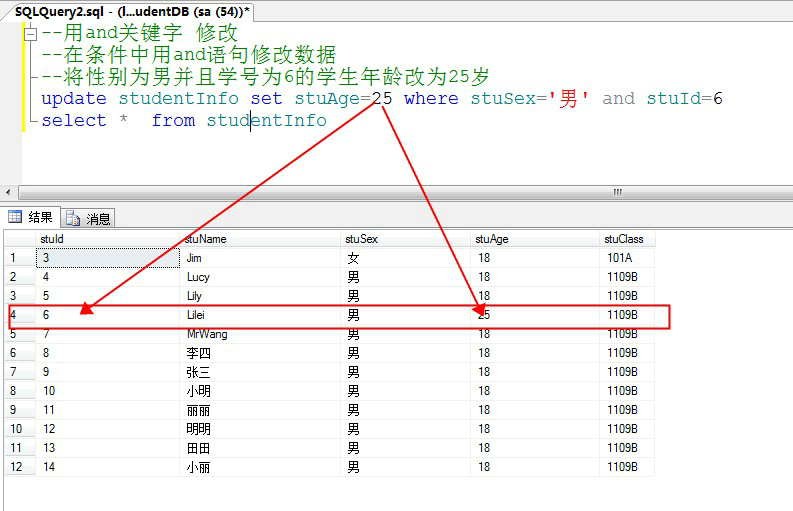This screenshot has height=511, width=793.
Task: Click the 'update' keyword in the editor
Action: (x=74, y=99)
